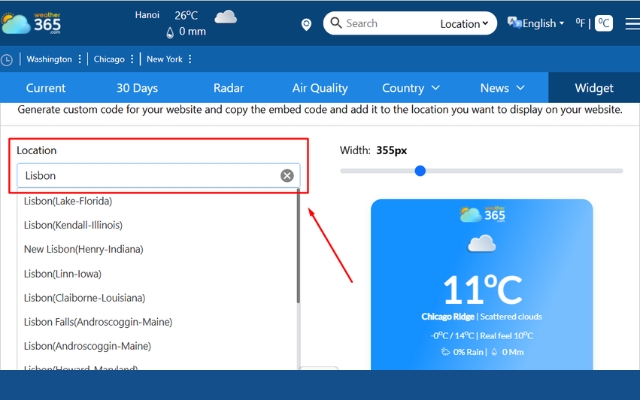This screenshot has width=640, height=400.
Task: Click the raindrop precipitation icon in header
Action: coord(170,32)
